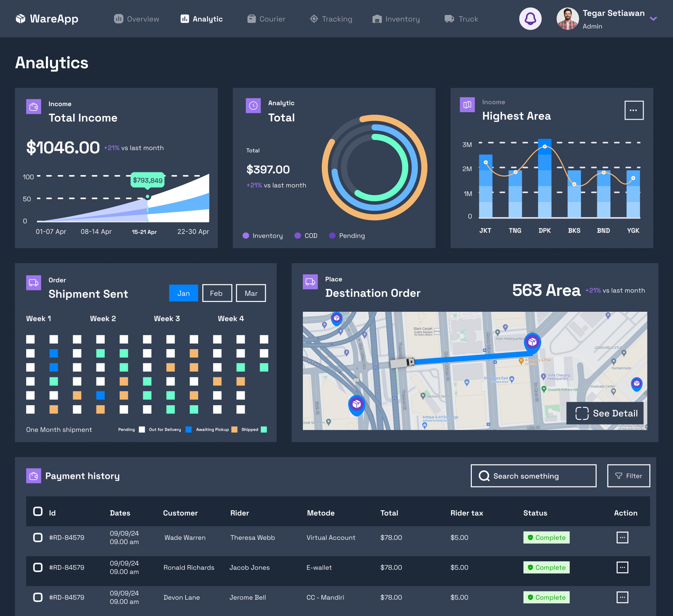673x616 pixels.
Task: Click the Analytic clock icon
Action: point(253,106)
